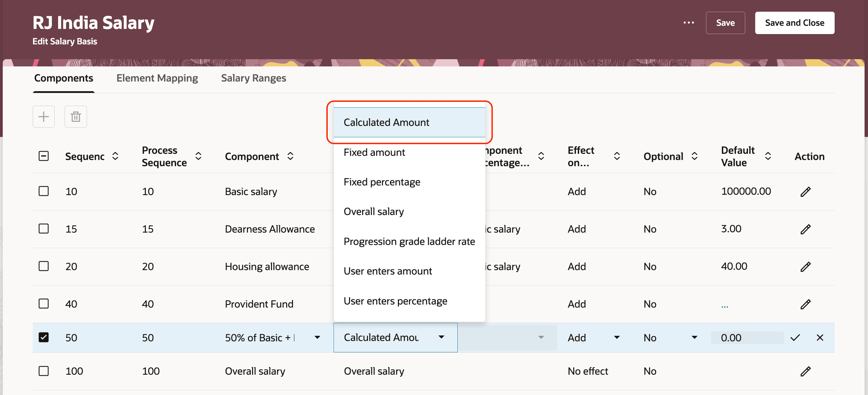The image size is (868, 395).
Task: Open the Optional No dropdown in row 50
Action: click(694, 338)
